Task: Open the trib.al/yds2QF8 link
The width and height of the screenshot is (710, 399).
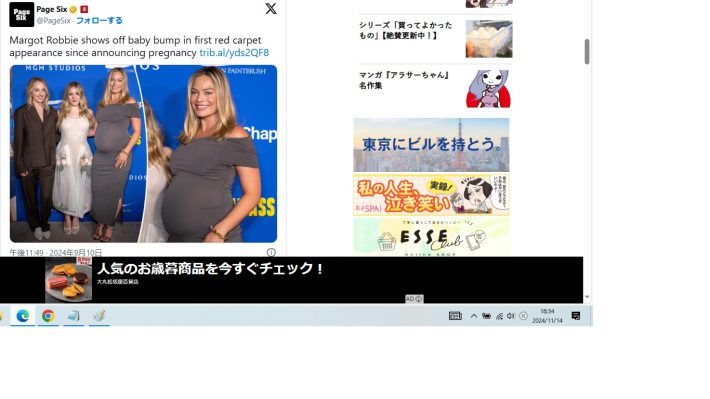Action: (234, 53)
